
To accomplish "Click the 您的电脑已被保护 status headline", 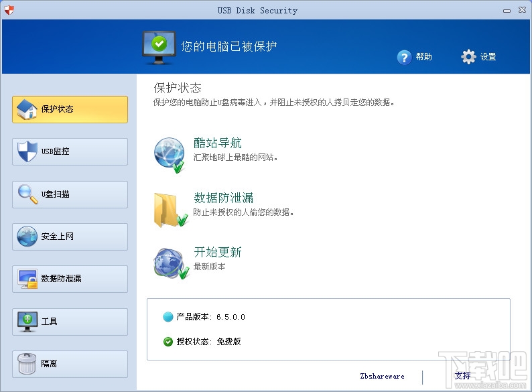I will [x=229, y=46].
